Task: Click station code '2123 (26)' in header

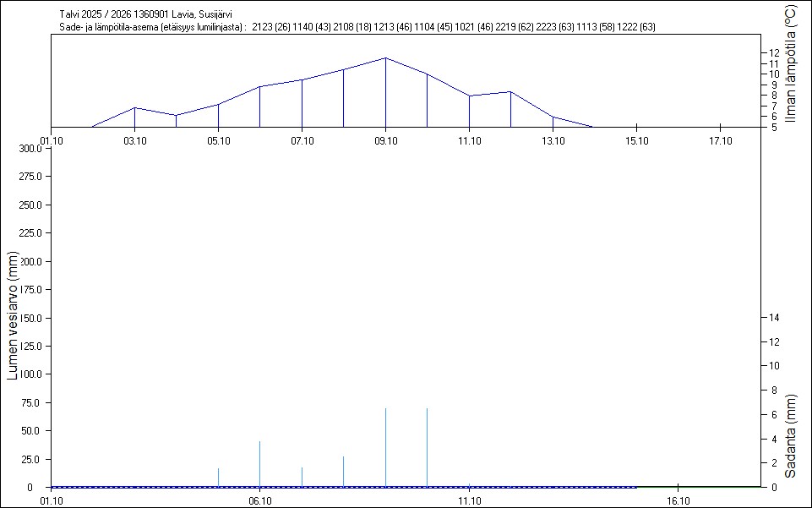Action: (x=271, y=27)
